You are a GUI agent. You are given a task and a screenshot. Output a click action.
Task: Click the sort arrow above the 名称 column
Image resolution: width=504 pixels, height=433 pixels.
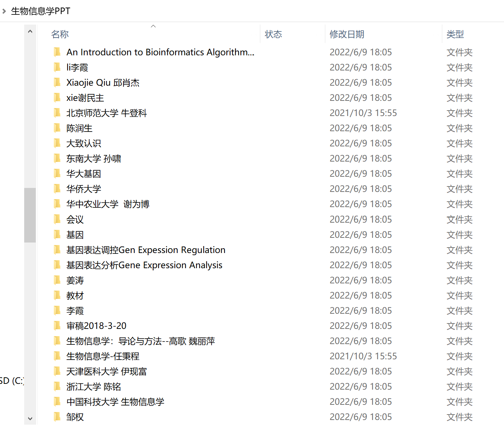pyautogui.click(x=153, y=26)
